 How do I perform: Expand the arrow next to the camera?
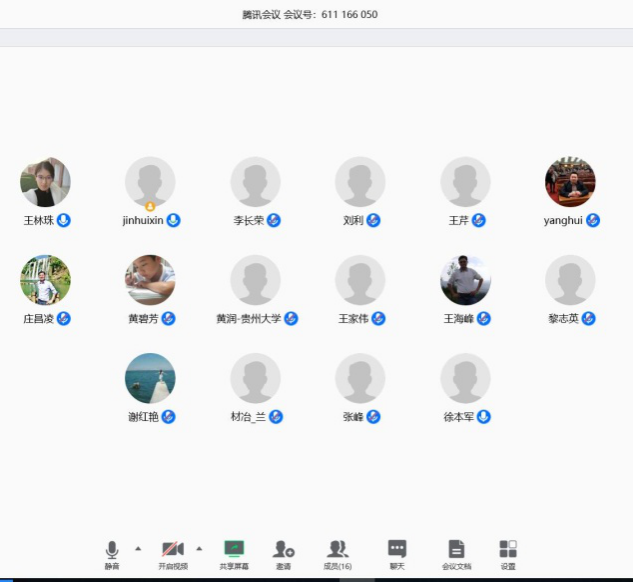click(x=199, y=548)
